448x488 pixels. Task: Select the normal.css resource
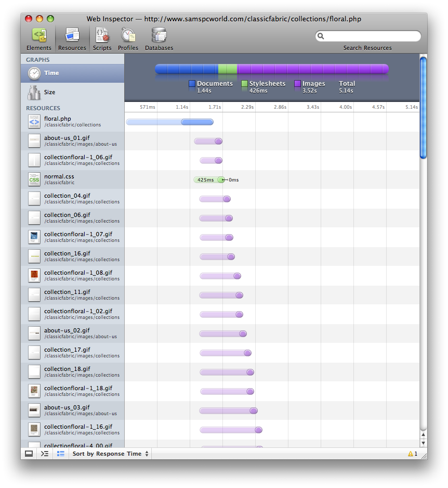(72, 179)
